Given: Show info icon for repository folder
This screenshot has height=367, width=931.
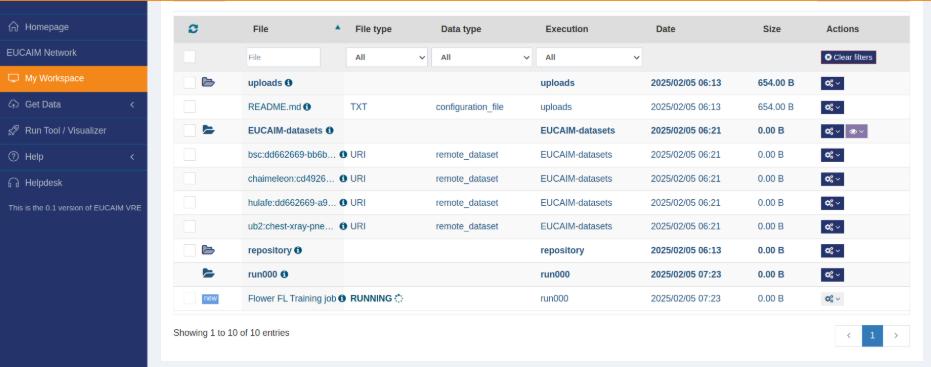Looking at the screenshot, I should pos(298,250).
